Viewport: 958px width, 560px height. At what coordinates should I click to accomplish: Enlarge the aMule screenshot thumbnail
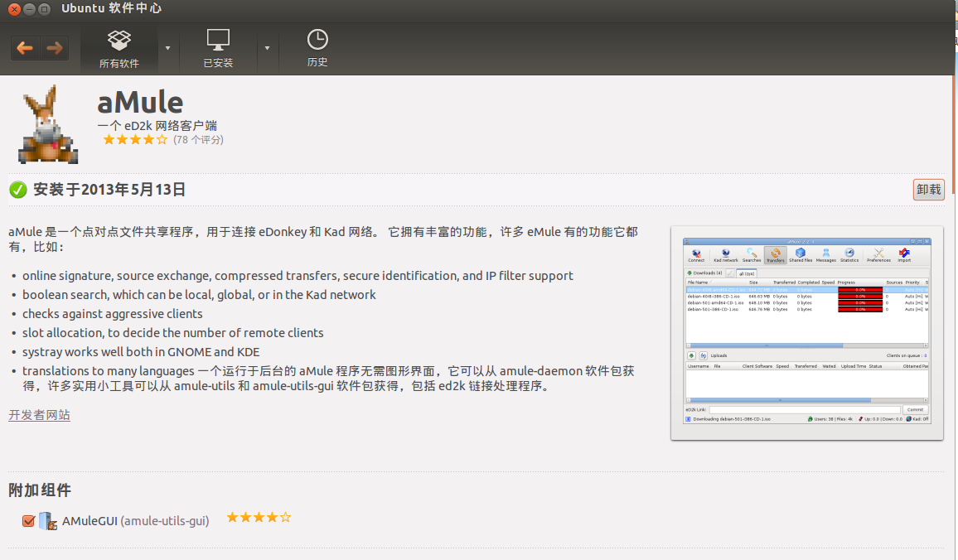(807, 333)
